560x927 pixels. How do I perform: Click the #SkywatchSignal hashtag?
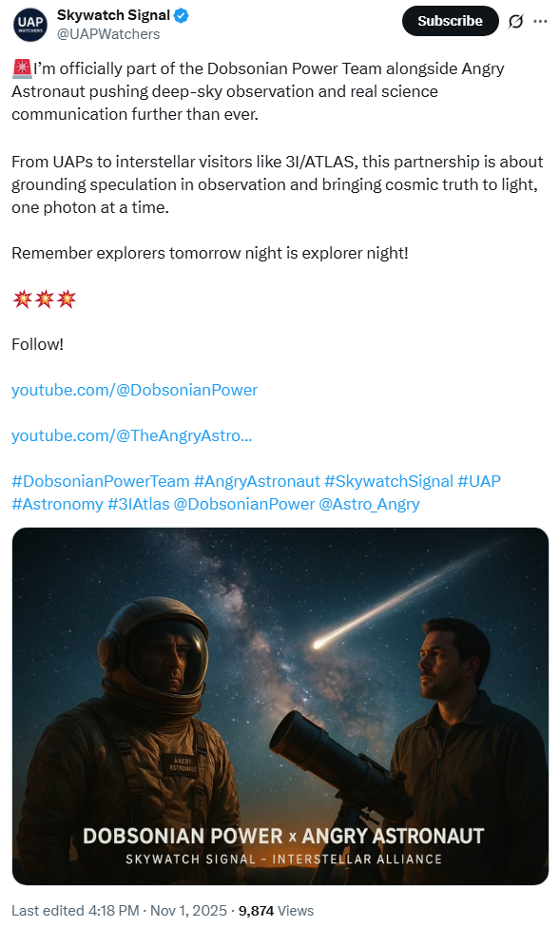tap(389, 481)
